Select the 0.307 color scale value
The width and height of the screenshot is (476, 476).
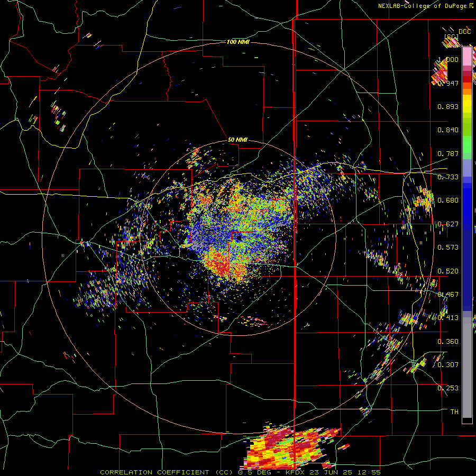point(448,364)
